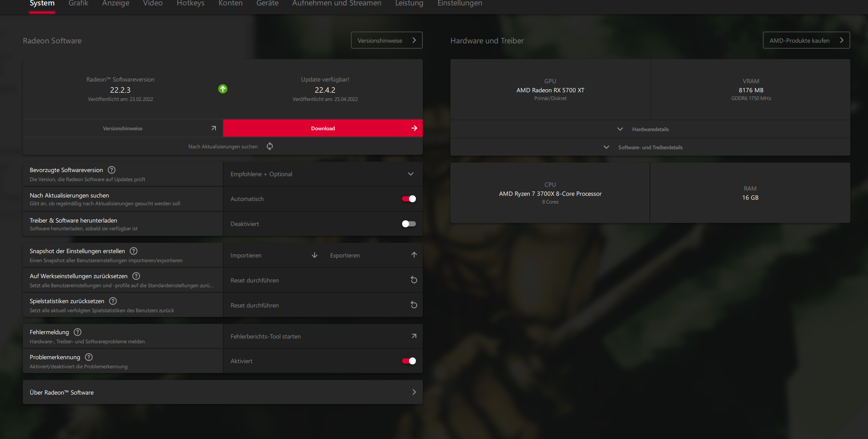Click the red Download button
868x439 pixels.
(x=323, y=128)
